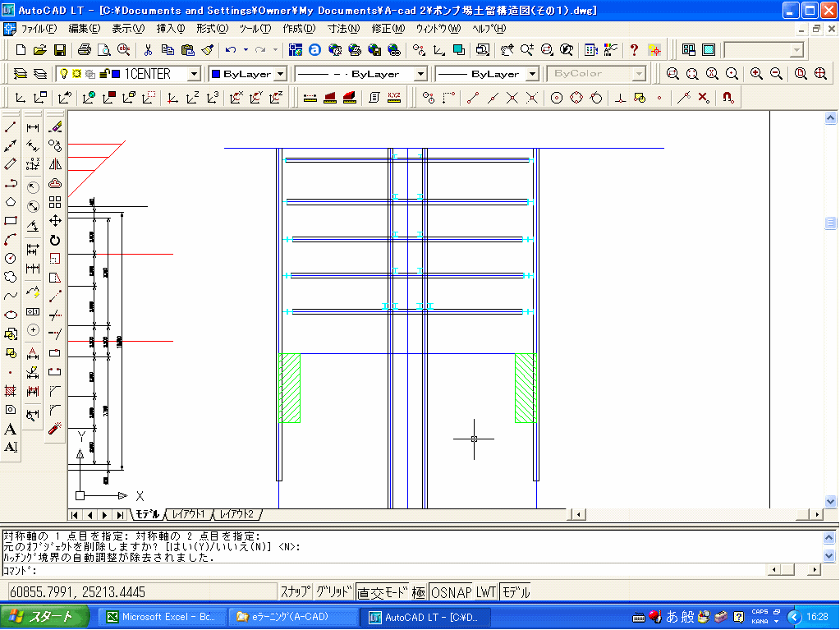Select the Line draw tool
Screen dimensions: 840x630
click(x=10, y=127)
